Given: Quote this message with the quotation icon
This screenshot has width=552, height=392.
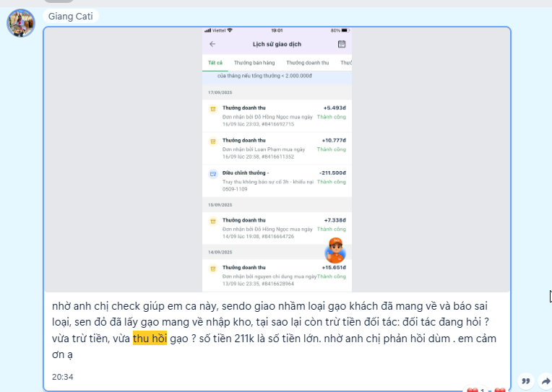Looking at the screenshot, I should pyautogui.click(x=525, y=381).
